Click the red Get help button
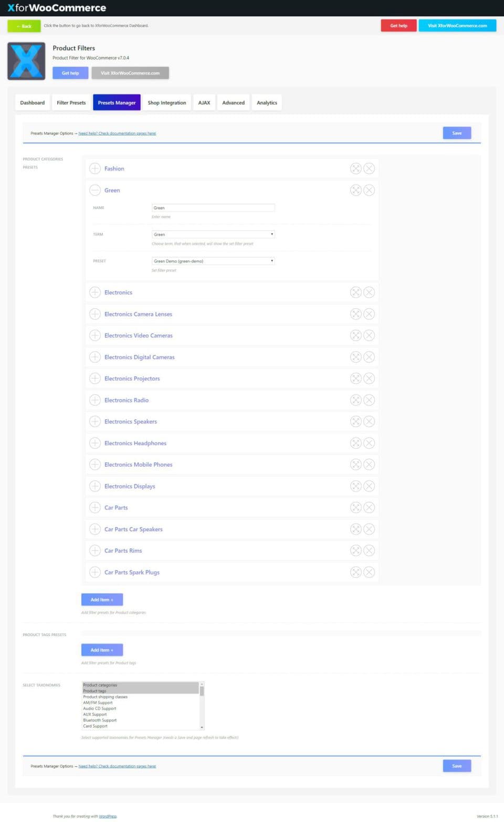 click(398, 26)
